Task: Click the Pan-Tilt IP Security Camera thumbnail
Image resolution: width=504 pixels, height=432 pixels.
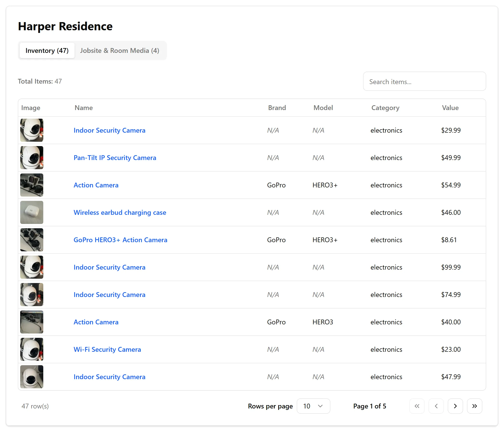Action: (32, 158)
